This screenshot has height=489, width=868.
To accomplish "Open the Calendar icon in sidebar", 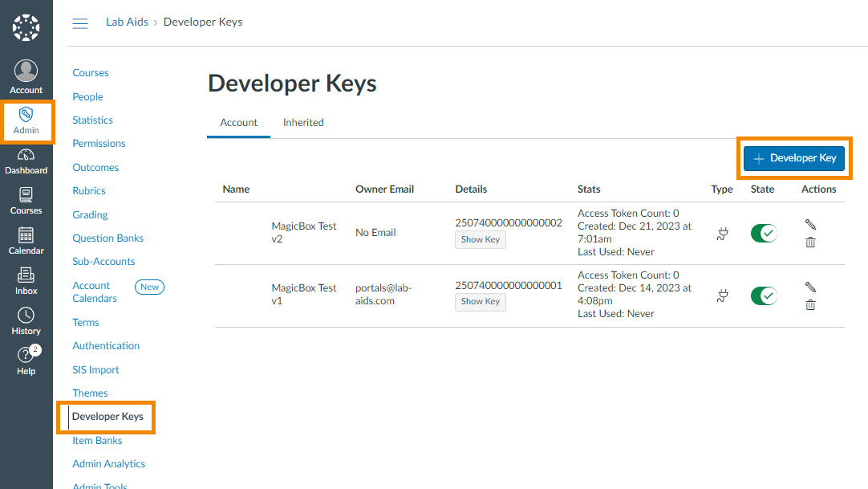I will 26,235.
